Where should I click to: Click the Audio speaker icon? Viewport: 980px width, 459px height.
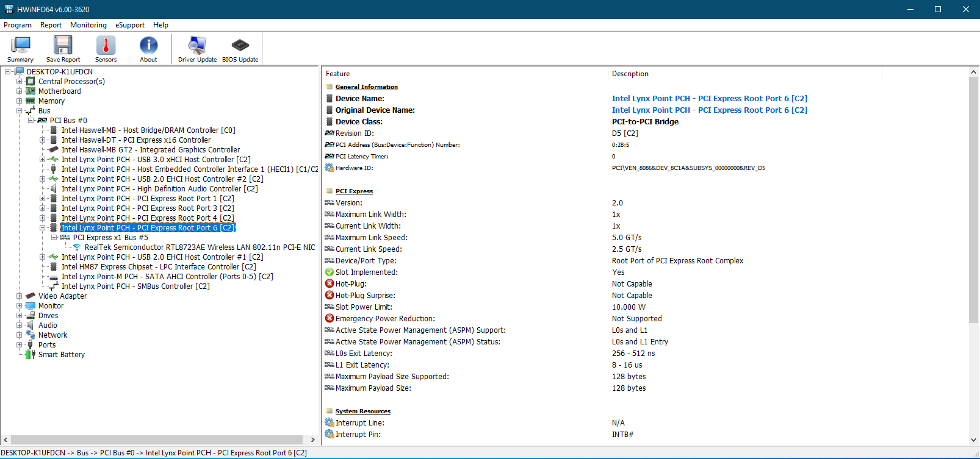tap(31, 326)
